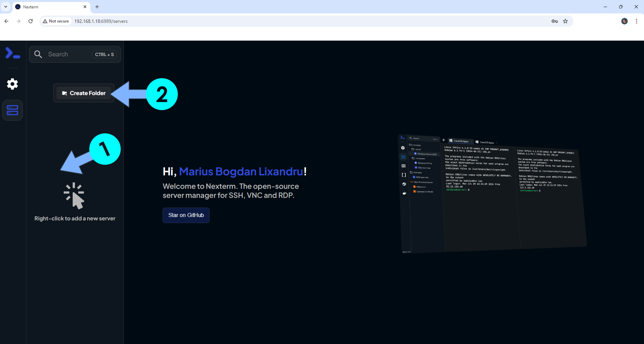Click 'Right-click to add a new server' text
The height and width of the screenshot is (344, 644).
point(75,218)
